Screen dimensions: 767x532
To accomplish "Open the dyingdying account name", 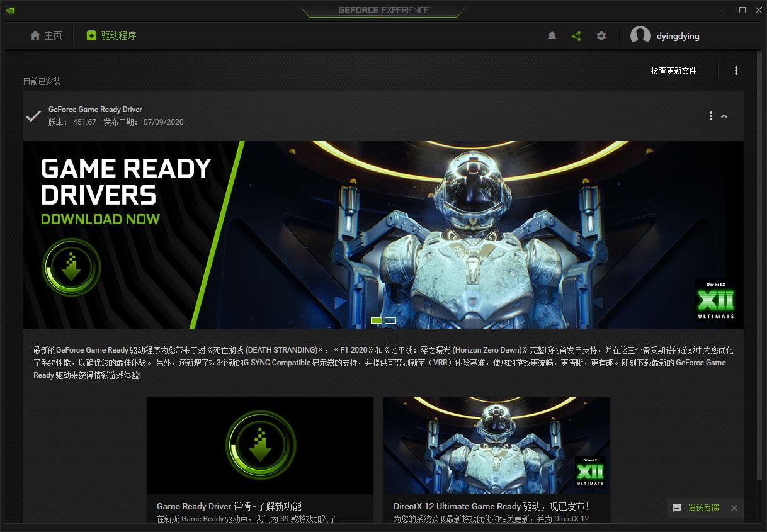I will click(x=678, y=37).
